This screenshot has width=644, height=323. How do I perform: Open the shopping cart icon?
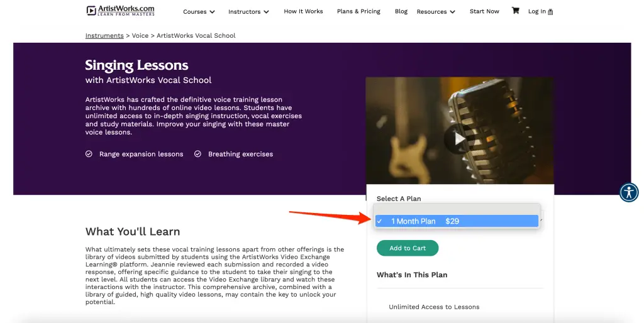pyautogui.click(x=515, y=11)
